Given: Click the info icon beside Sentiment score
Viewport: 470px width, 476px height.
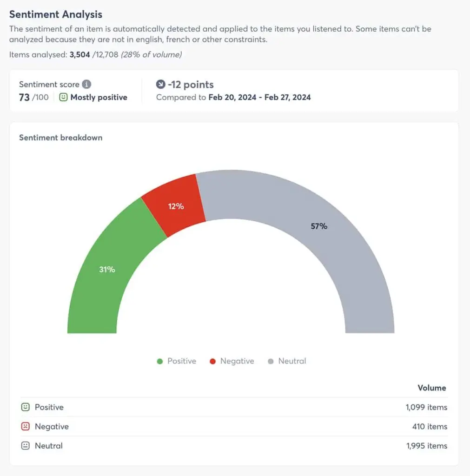Looking at the screenshot, I should point(86,83).
